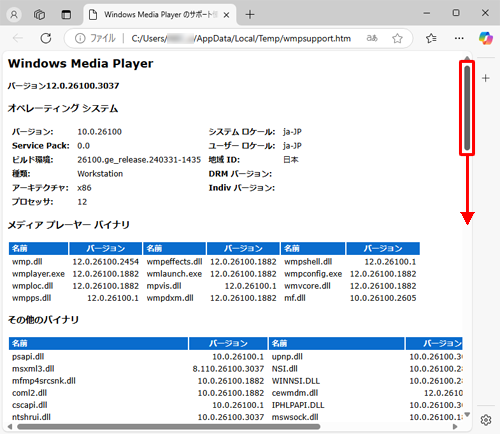Open the browser settings and more menu
Image resolution: width=500 pixels, height=434 pixels.
pyautogui.click(x=459, y=38)
